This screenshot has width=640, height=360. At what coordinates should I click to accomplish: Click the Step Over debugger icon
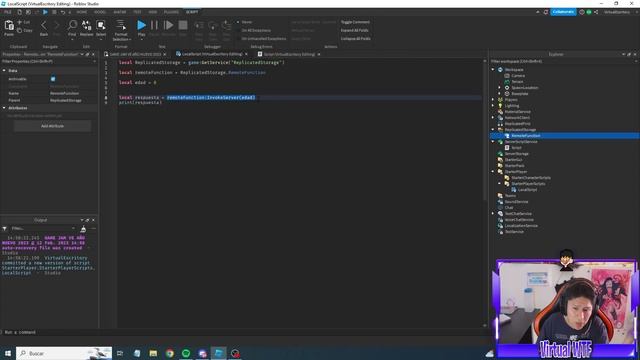[213, 26]
